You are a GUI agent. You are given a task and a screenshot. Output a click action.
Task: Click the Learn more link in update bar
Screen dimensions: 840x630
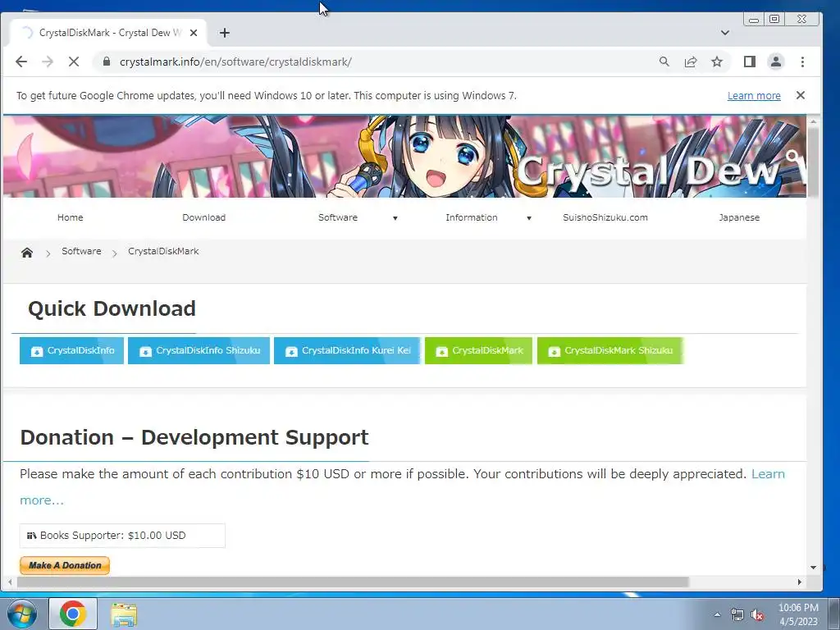tap(754, 95)
